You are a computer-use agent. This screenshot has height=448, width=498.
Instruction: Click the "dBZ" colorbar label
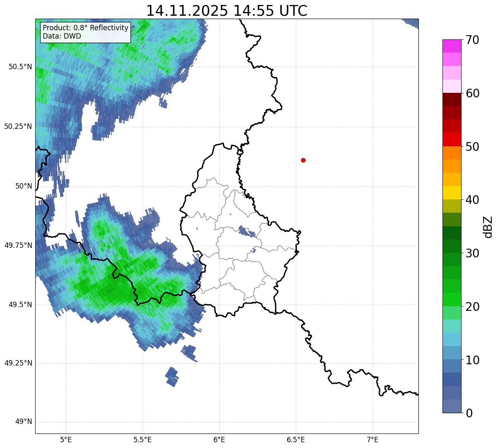pyautogui.click(x=488, y=226)
